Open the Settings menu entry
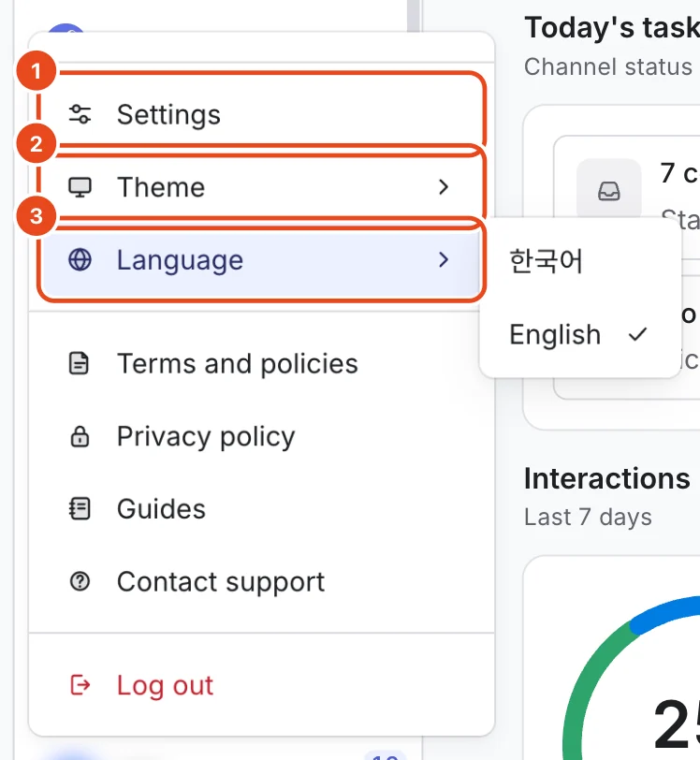The width and height of the screenshot is (700, 760). pyautogui.click(x=262, y=115)
